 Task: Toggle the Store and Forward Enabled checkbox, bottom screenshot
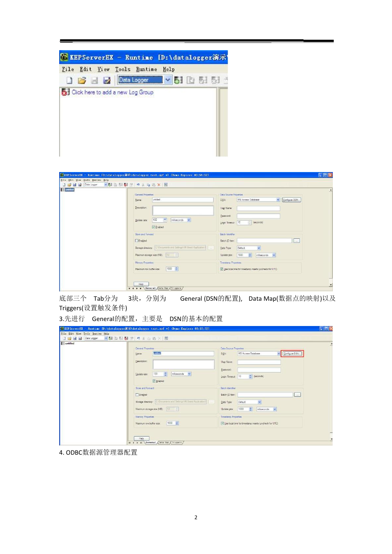click(137, 395)
